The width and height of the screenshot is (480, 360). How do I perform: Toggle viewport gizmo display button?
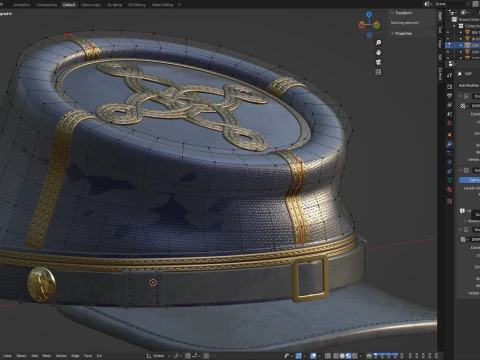(x=299, y=356)
